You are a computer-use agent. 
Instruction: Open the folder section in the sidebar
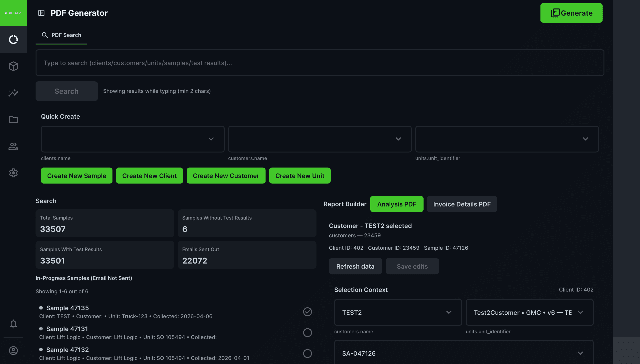pos(13,119)
